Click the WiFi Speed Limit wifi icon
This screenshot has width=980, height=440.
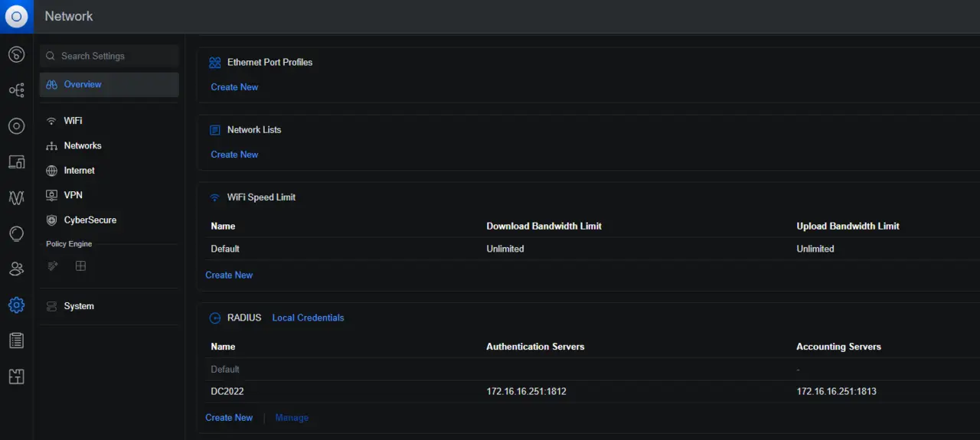pyautogui.click(x=215, y=197)
